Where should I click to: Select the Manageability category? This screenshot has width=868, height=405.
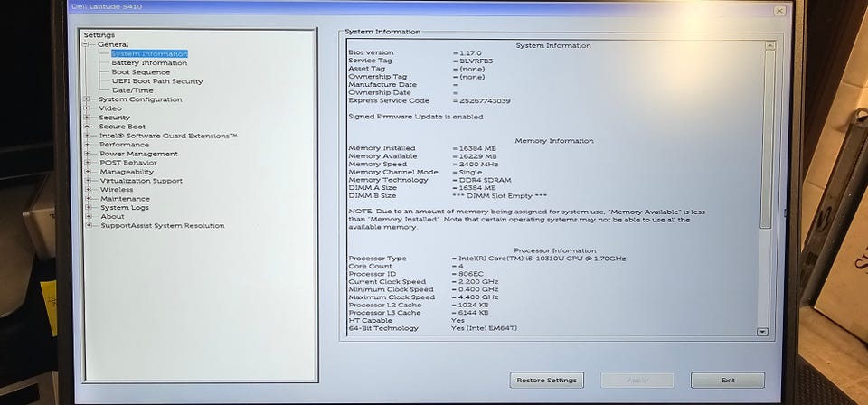tap(127, 172)
